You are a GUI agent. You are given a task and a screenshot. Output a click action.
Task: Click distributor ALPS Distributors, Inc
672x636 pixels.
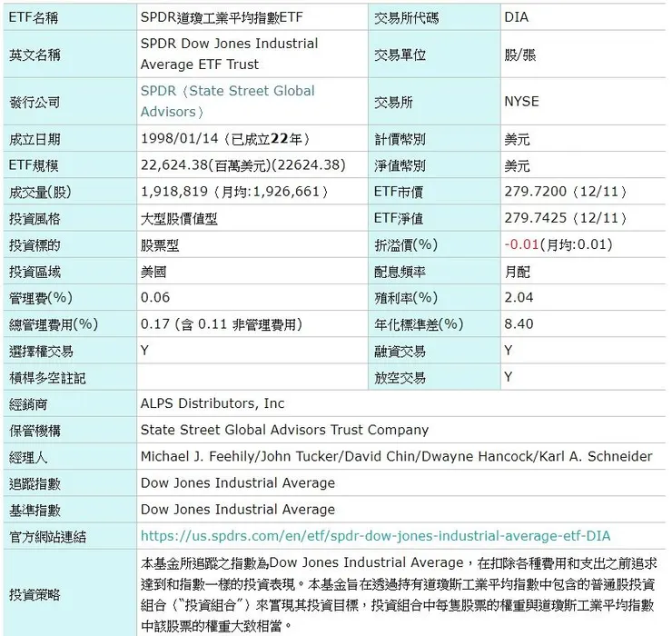[x=212, y=403]
